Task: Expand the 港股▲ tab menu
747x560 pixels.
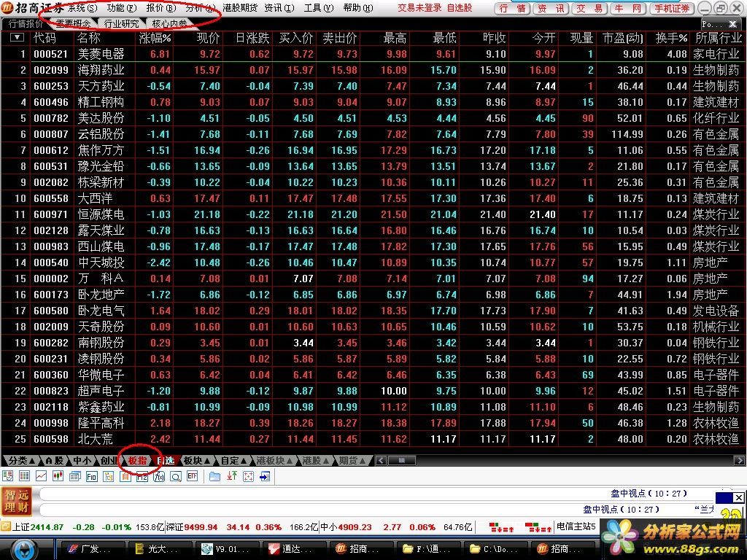Action: 315,461
